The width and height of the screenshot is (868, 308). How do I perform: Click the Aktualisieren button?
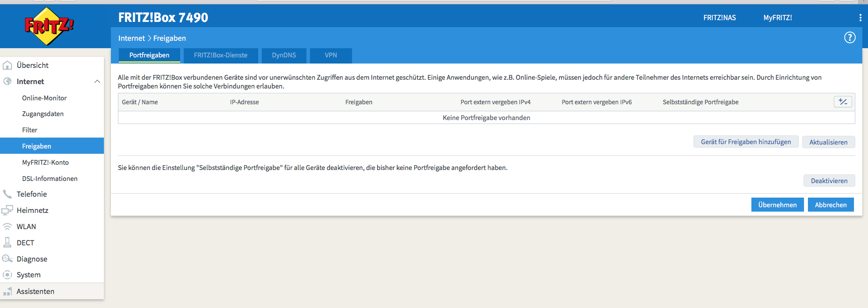tap(829, 142)
